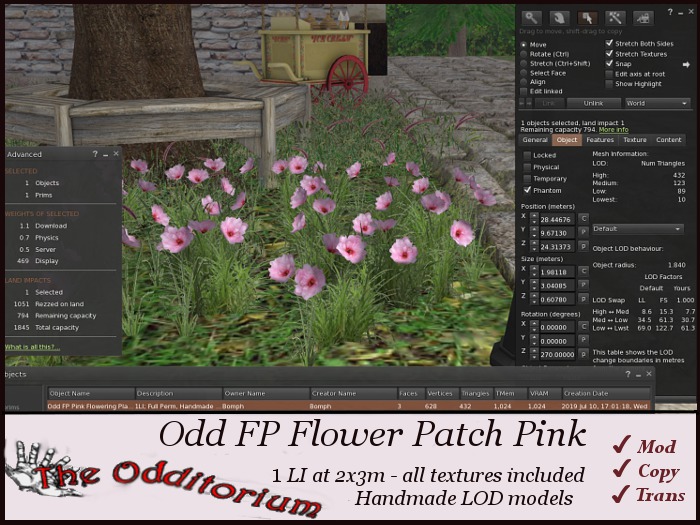Switch to the General tab
This screenshot has height=525, width=700.
click(x=535, y=140)
